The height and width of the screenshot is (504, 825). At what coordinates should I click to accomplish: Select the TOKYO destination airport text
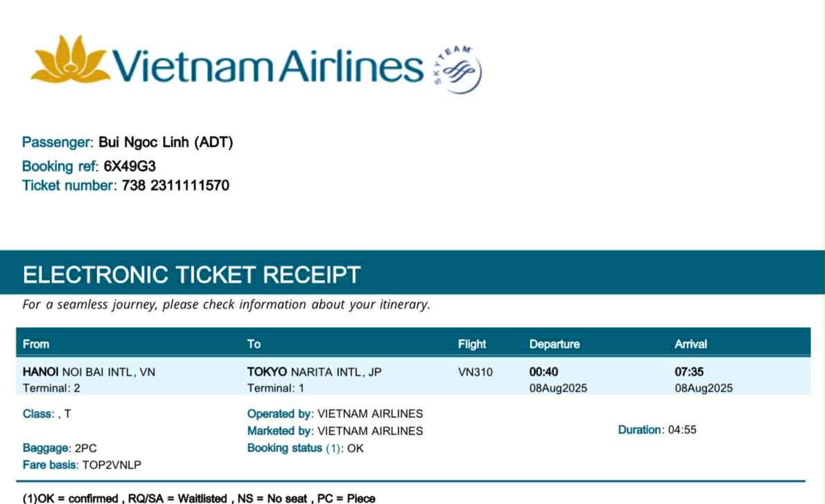pyautogui.click(x=314, y=372)
